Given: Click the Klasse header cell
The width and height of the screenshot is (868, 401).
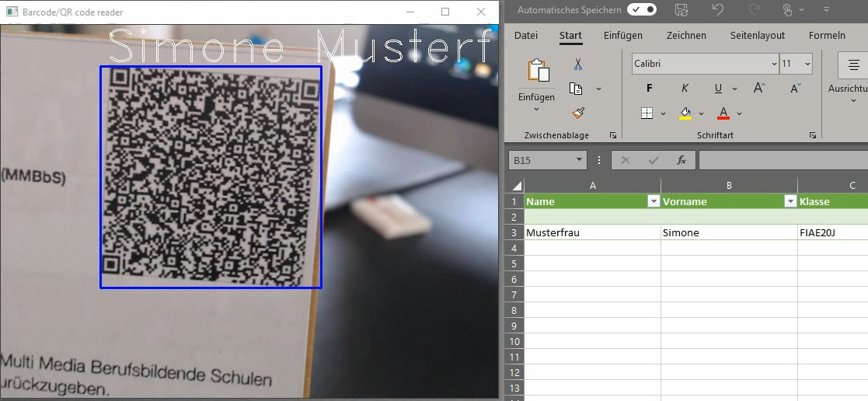Looking at the screenshot, I should [832, 201].
